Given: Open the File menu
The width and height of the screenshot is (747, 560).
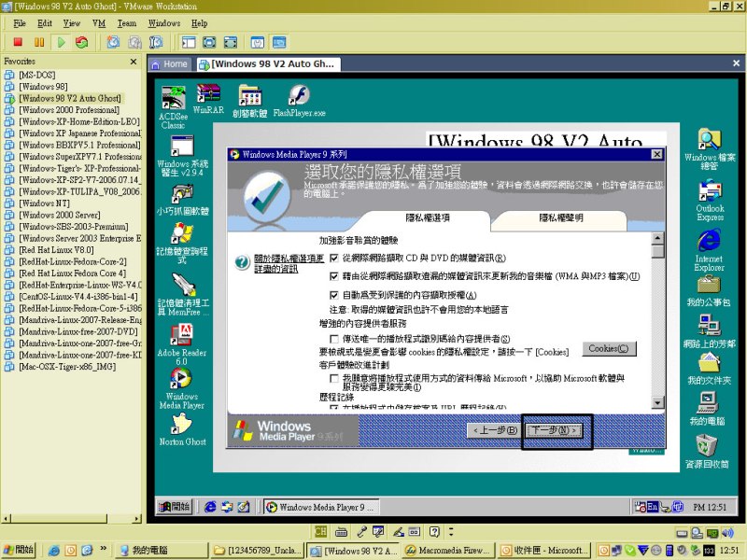Looking at the screenshot, I should point(20,23).
